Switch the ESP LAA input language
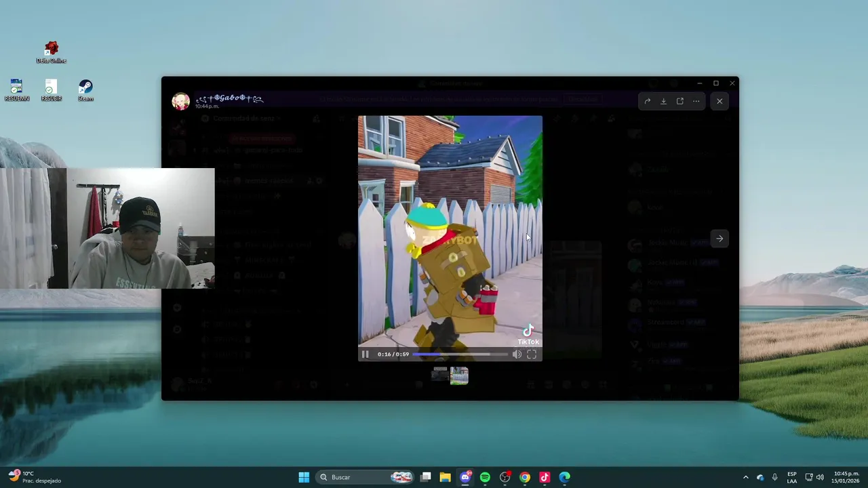Image resolution: width=868 pixels, height=488 pixels. 792,477
